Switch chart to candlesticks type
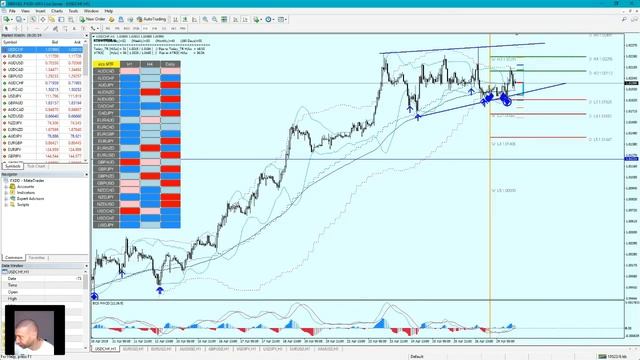 [185, 19]
